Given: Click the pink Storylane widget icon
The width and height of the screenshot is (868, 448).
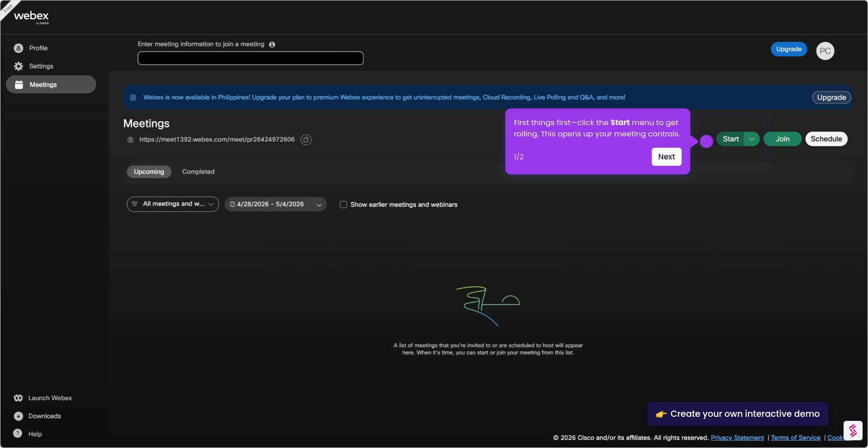Looking at the screenshot, I should [x=853, y=430].
